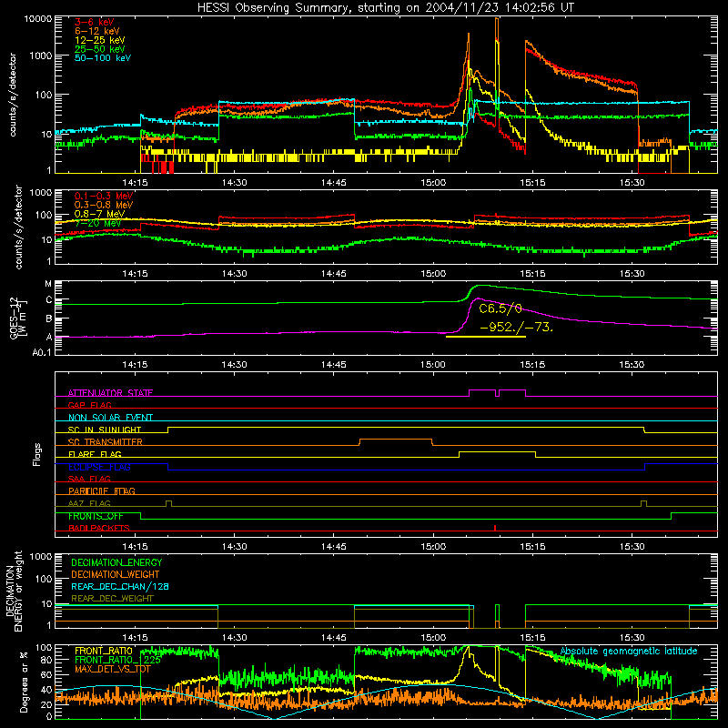
Task: Select the 3-6 keV legend label
Action: click(94, 22)
